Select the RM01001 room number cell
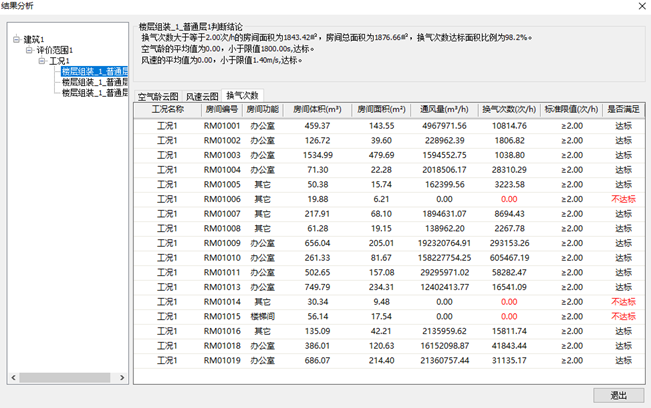This screenshot has width=651, height=408. pos(221,126)
